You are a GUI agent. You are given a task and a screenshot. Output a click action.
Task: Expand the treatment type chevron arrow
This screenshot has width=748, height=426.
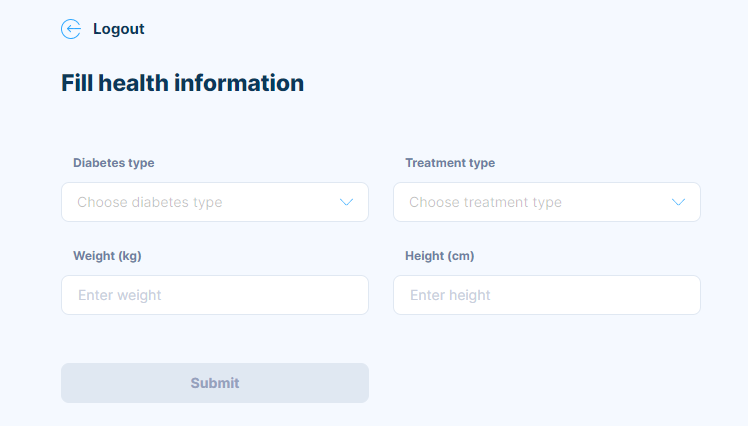[678, 202]
